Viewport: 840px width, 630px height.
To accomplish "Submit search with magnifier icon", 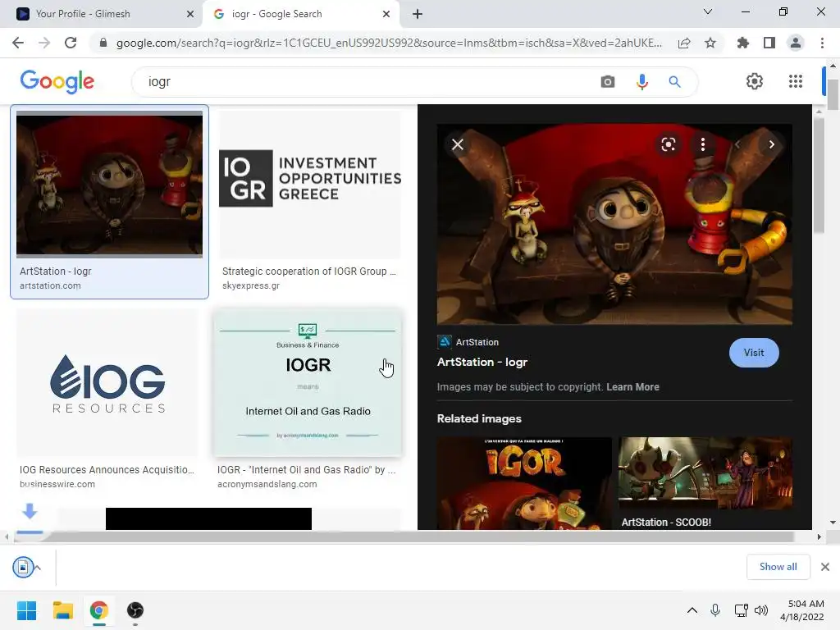I will (674, 81).
